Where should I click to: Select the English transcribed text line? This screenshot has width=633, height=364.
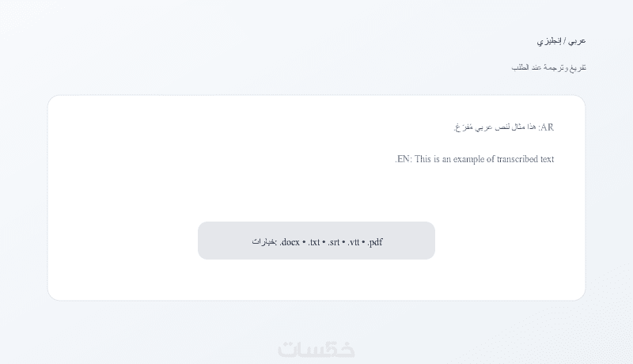[475, 159]
